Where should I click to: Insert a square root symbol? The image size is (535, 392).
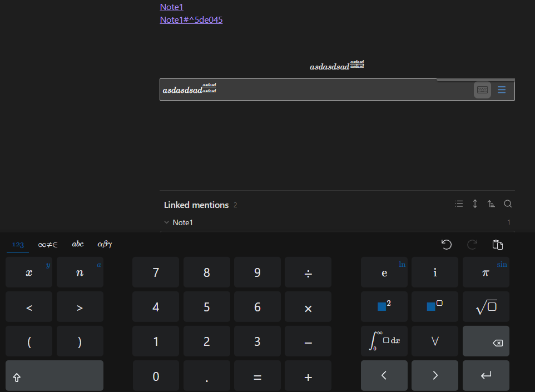click(486, 307)
